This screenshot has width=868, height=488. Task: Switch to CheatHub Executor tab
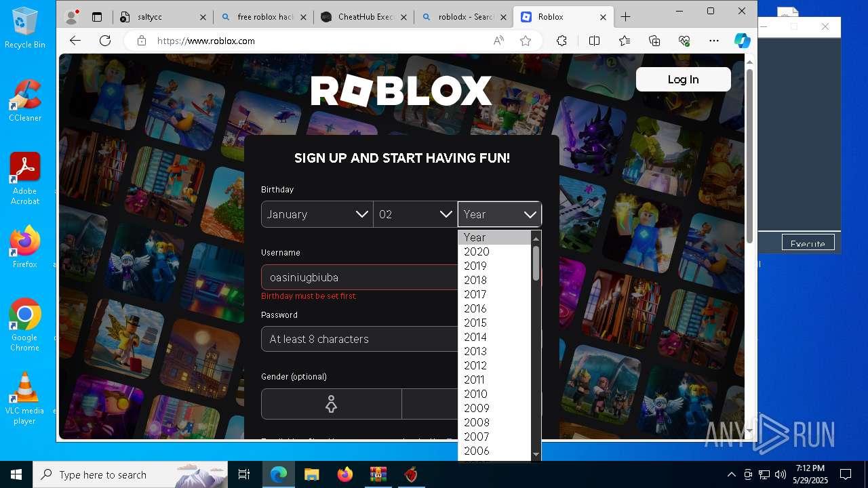tap(363, 17)
